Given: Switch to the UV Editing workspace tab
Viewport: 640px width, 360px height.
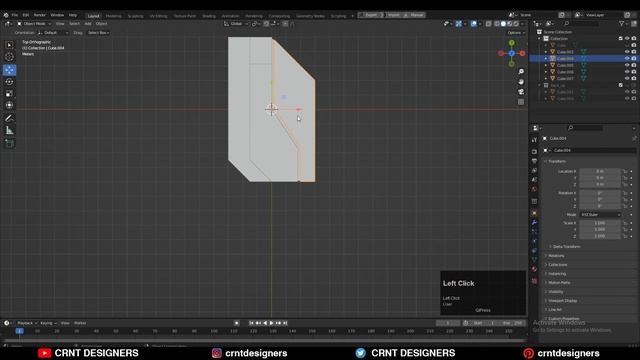Looking at the screenshot, I should click(x=158, y=16).
